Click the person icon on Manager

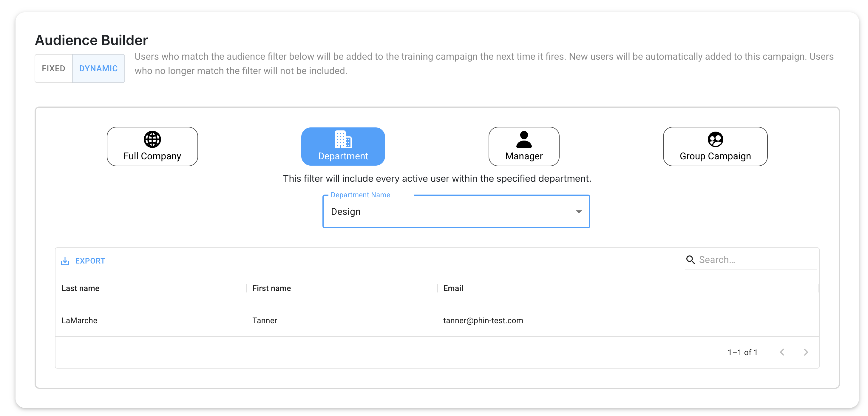[524, 139]
